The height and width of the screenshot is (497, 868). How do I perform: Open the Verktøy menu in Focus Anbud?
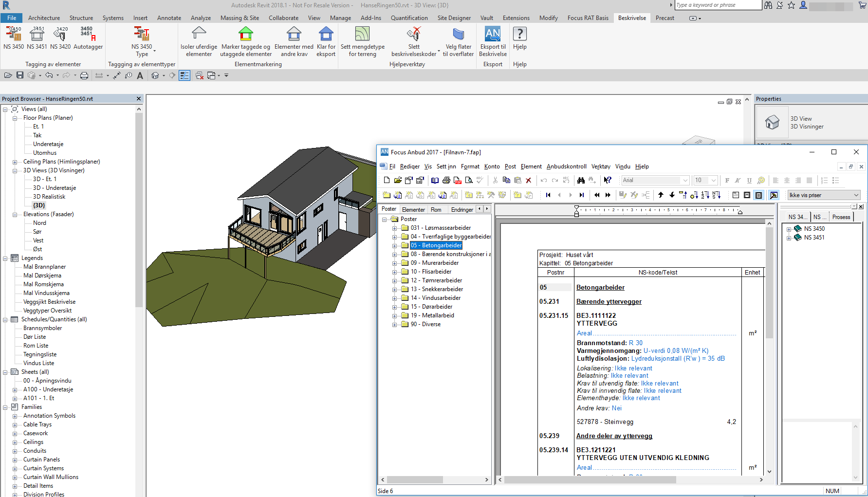601,166
